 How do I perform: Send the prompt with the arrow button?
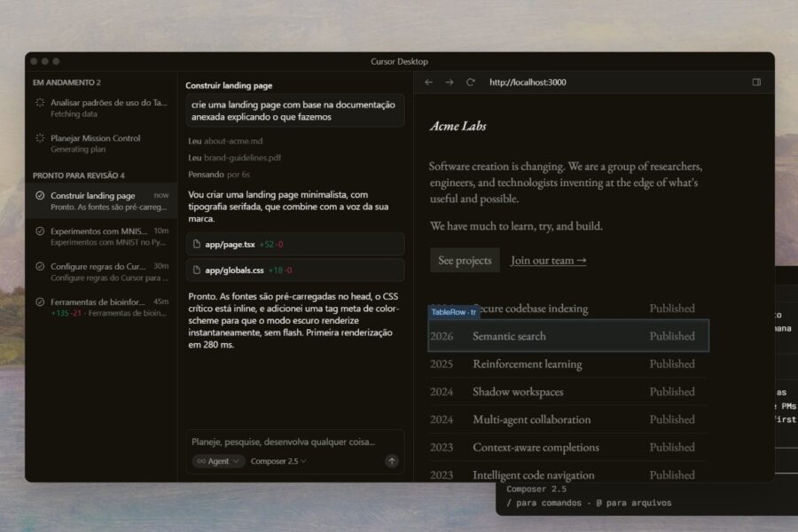[x=391, y=461]
